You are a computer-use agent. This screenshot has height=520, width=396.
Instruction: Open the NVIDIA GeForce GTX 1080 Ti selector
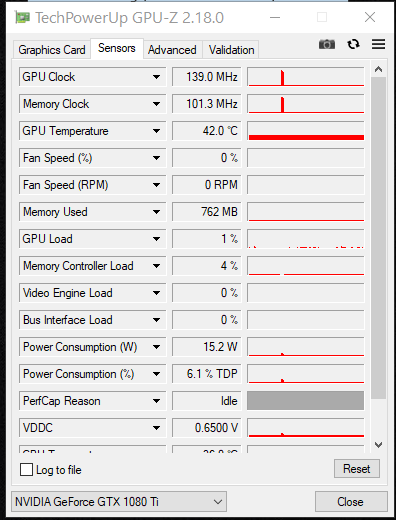coord(119,501)
